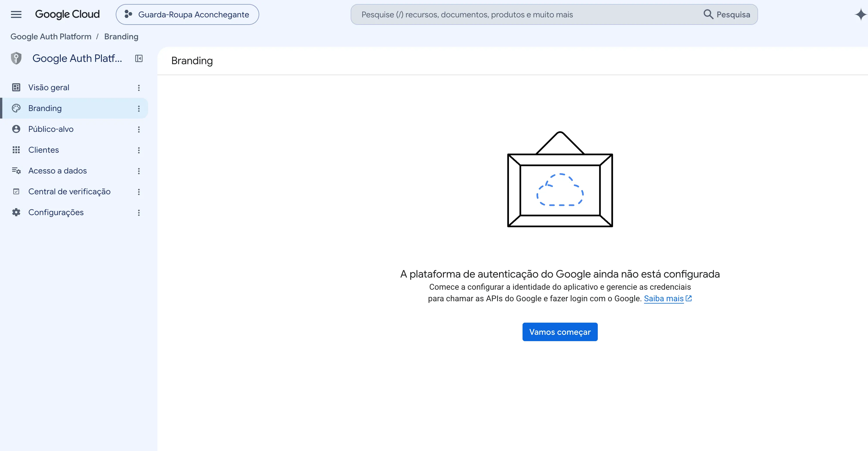
Task: Click the Central de verificação checkbox icon
Action: click(x=16, y=192)
